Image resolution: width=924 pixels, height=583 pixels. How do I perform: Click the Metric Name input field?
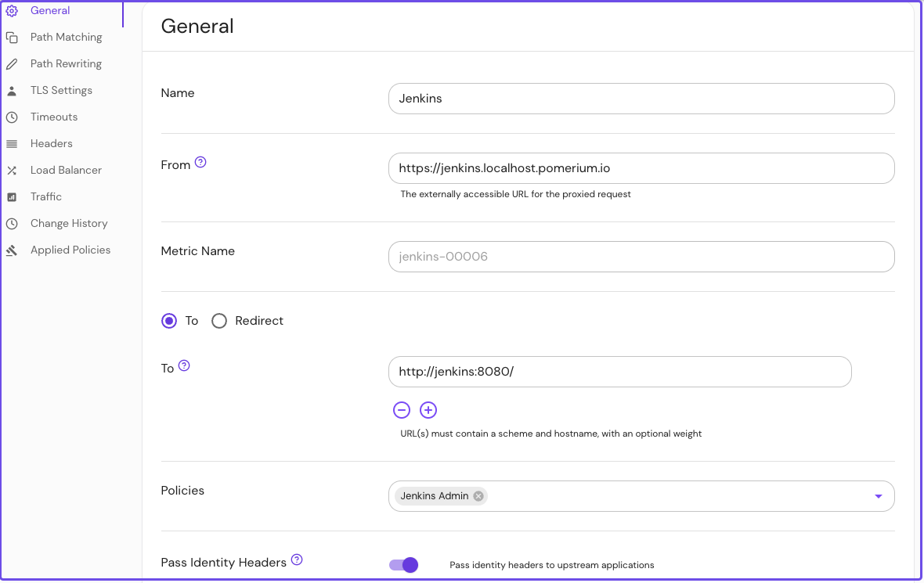(x=641, y=257)
